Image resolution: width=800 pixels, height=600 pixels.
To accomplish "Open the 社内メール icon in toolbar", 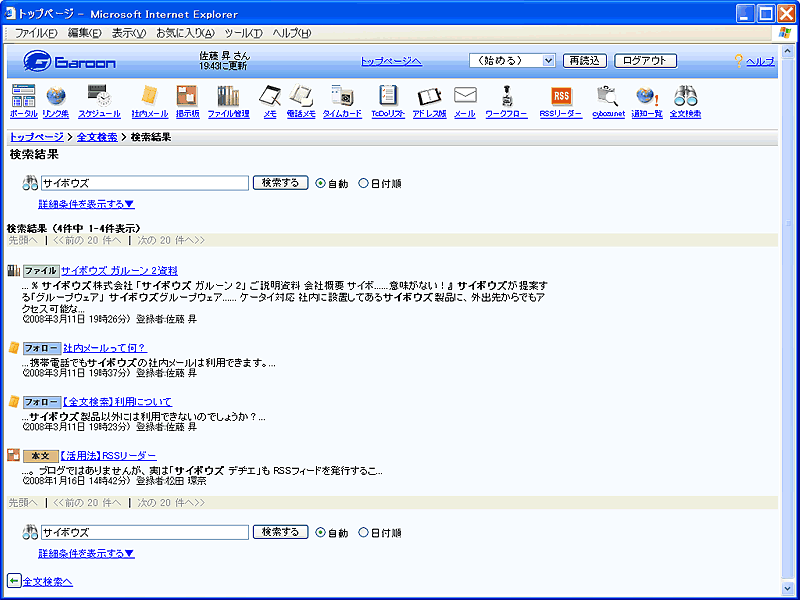I will click(149, 95).
